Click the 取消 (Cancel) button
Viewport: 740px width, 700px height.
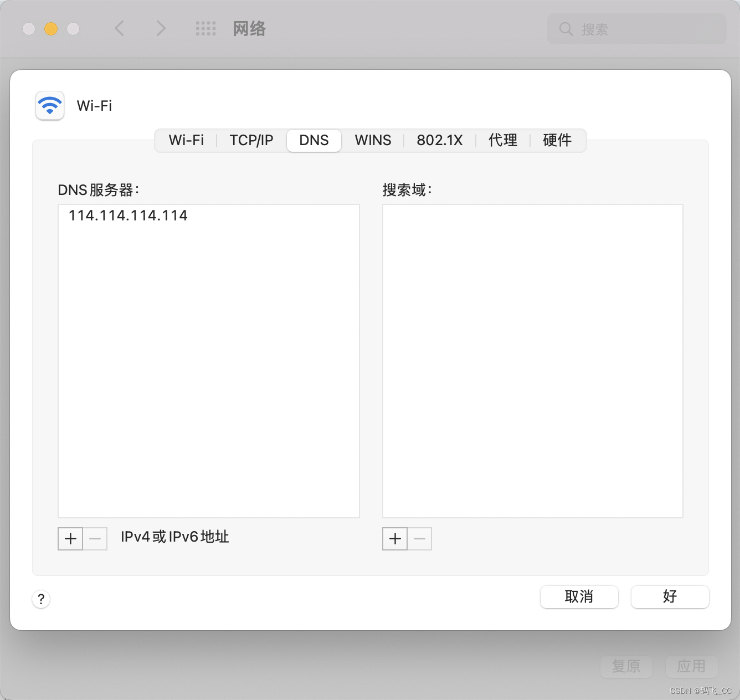pyautogui.click(x=579, y=596)
